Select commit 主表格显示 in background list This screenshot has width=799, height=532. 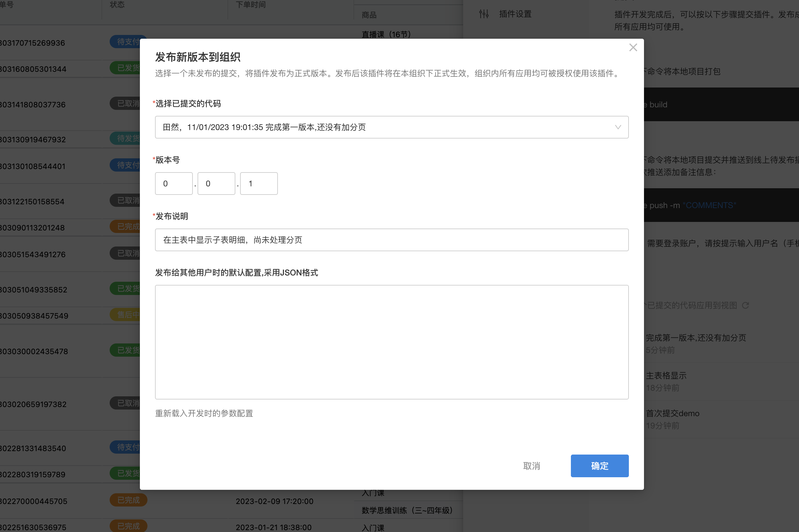coord(666,376)
